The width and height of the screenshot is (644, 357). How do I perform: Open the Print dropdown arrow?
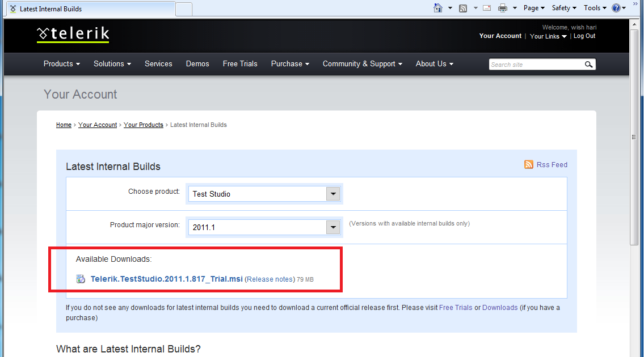point(515,8)
